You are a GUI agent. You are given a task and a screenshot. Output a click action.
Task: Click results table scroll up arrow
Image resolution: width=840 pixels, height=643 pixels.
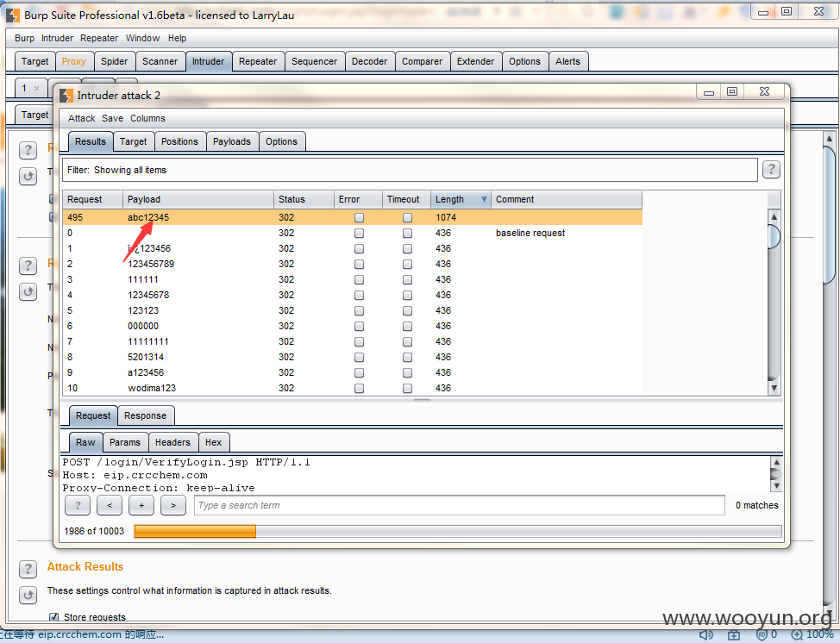774,217
